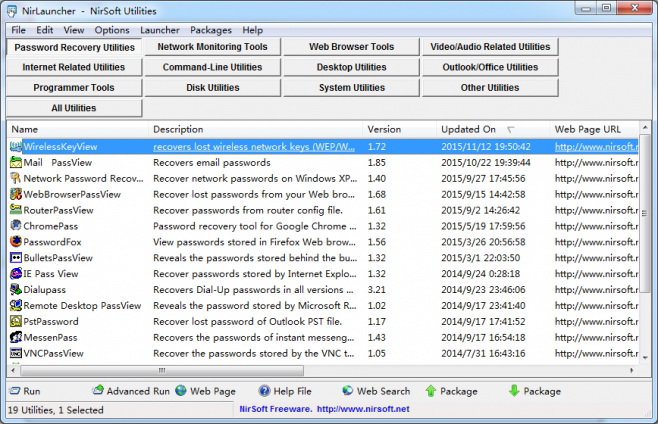Open the Disk Utilities tab
Viewport: 658px width, 424px height.
212,88
